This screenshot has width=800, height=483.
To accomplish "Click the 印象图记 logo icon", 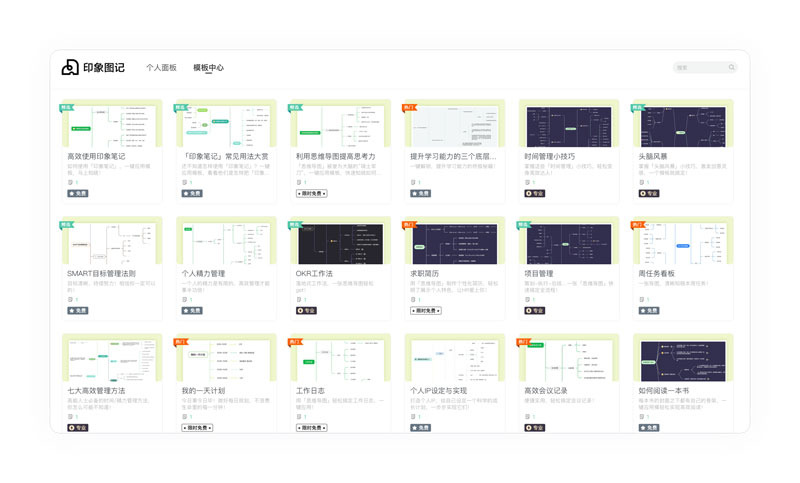I will [x=70, y=67].
